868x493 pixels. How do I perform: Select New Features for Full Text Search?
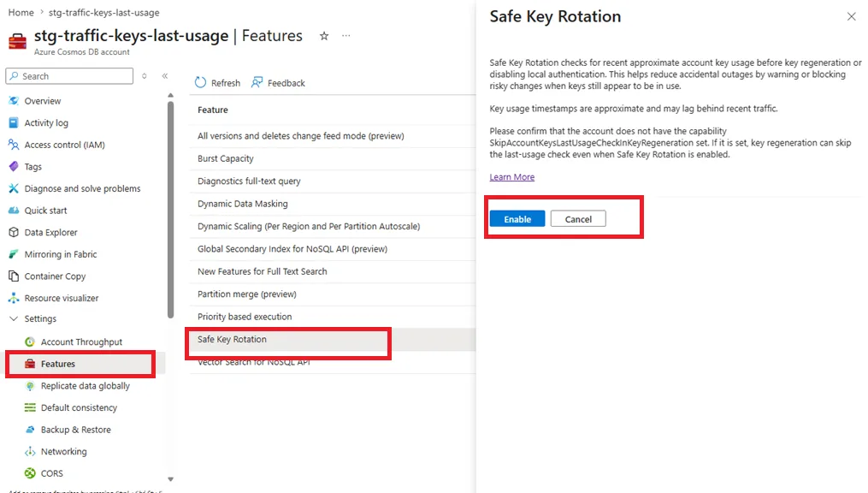click(x=332, y=271)
